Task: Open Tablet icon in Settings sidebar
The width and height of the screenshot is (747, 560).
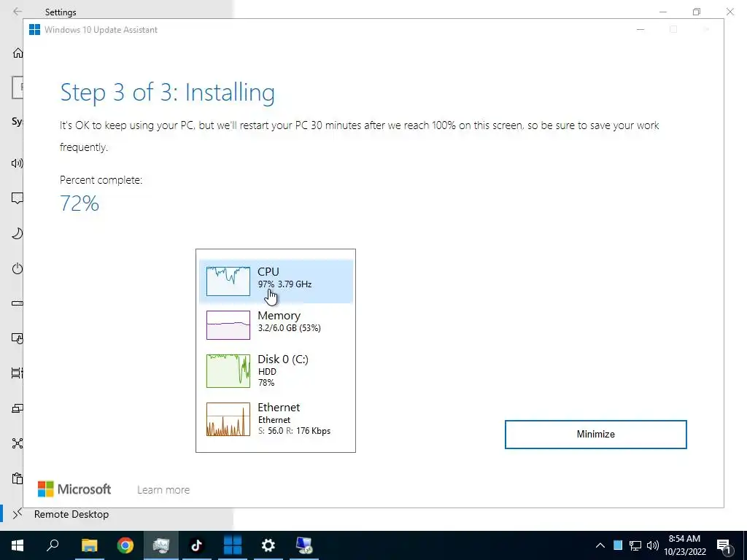Action: coord(18,338)
